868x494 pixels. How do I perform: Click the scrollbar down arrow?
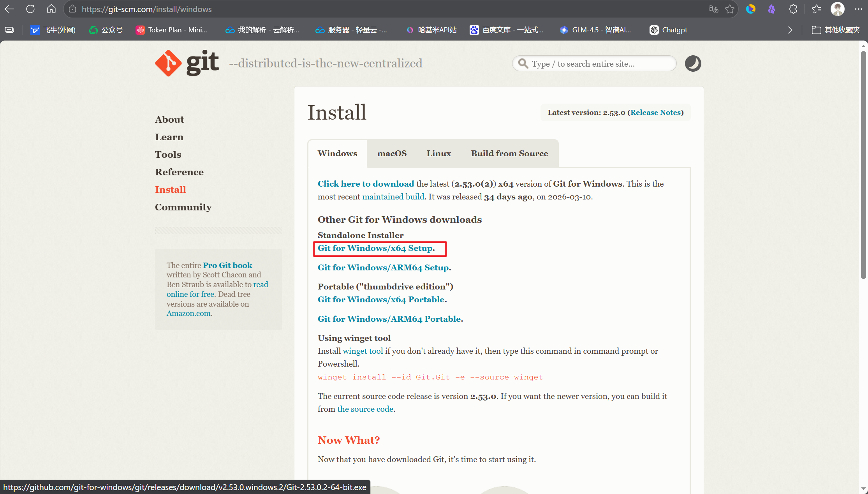863,489
